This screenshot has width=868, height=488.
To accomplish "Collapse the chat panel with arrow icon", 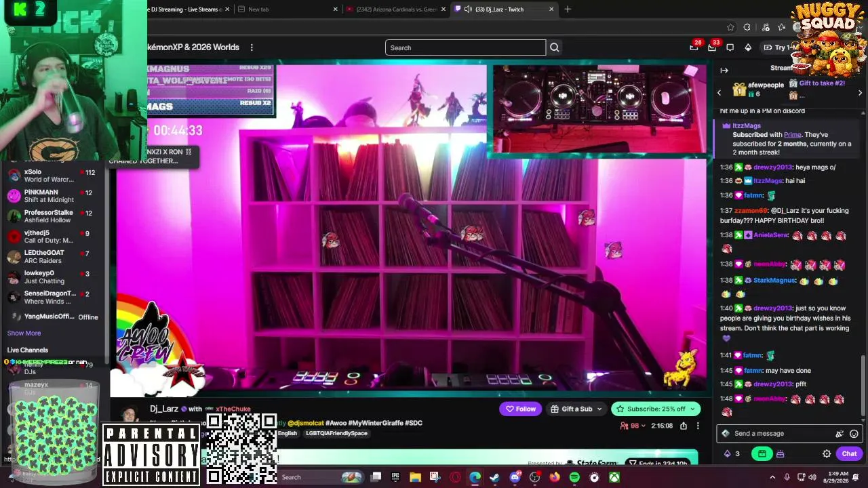I will (724, 70).
